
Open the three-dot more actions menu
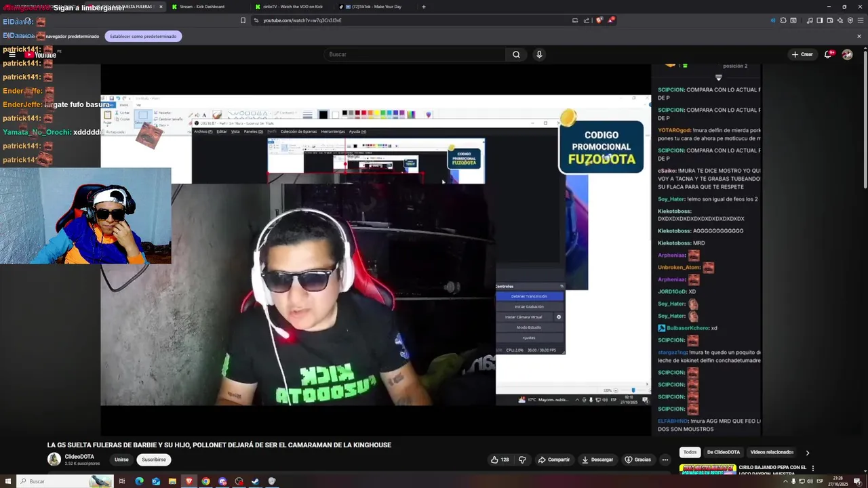pos(665,460)
